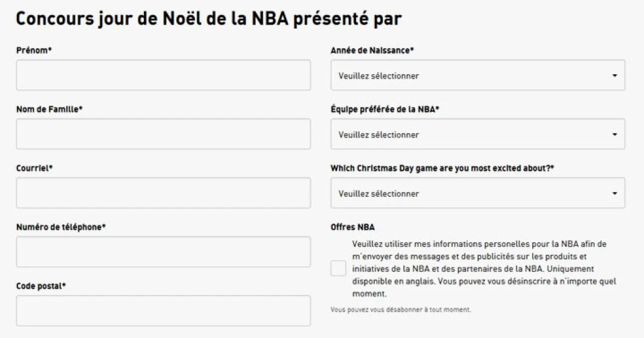The height and width of the screenshot is (338, 644).
Task: Click the Prénom* field label
Action: (x=34, y=50)
